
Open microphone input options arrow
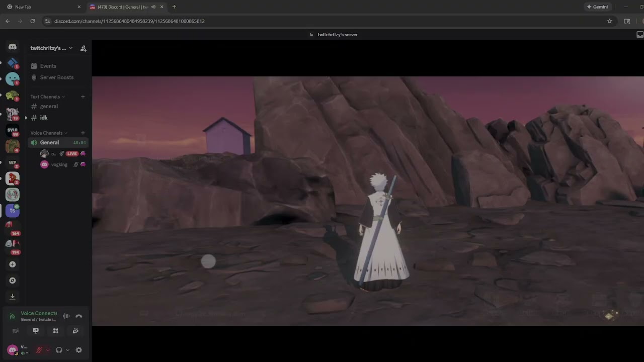(x=48, y=350)
